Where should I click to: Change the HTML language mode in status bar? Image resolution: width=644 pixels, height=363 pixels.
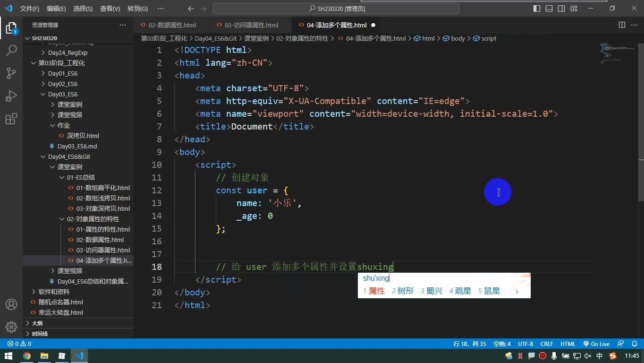pyautogui.click(x=568, y=344)
